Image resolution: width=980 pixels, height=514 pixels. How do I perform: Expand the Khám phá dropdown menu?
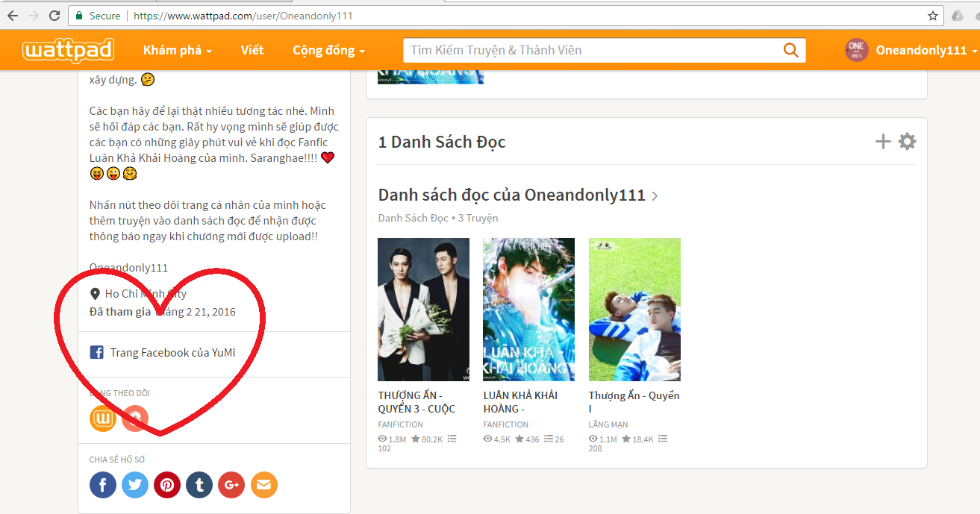pos(178,50)
